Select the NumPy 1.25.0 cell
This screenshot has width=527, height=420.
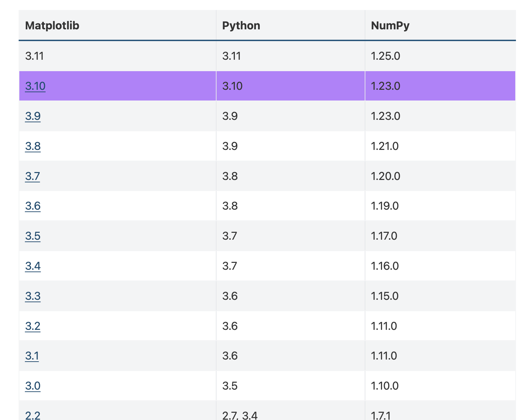[x=386, y=56]
